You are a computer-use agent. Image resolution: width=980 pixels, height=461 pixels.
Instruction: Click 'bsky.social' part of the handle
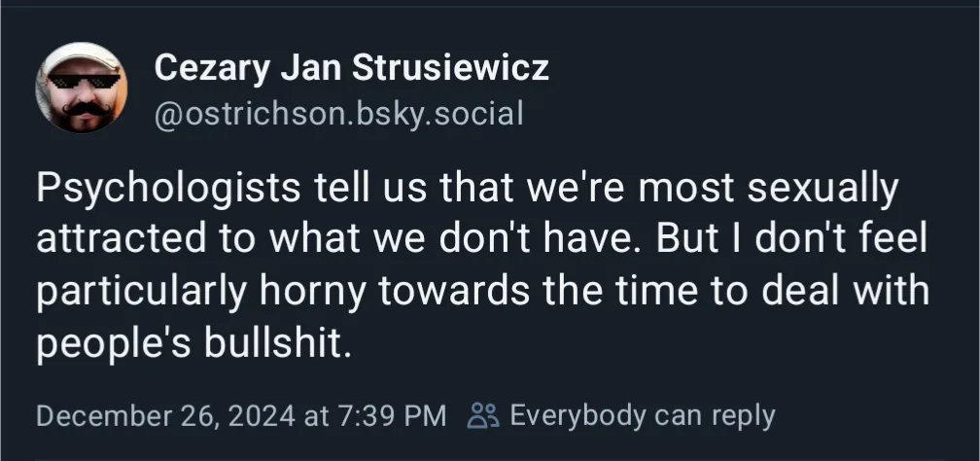[440, 114]
